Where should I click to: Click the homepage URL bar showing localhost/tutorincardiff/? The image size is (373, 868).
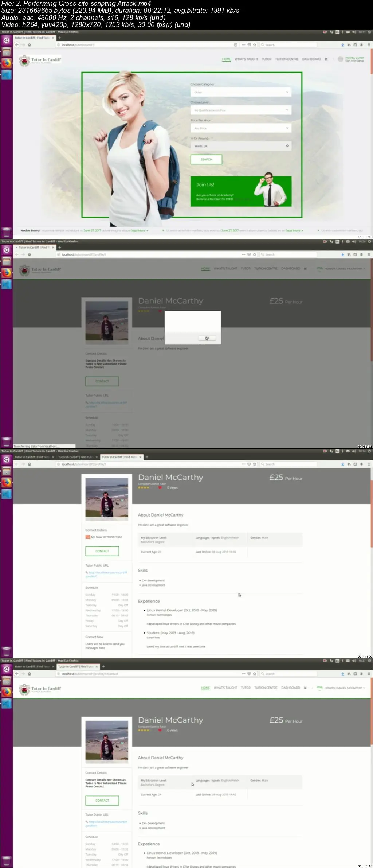[146, 45]
